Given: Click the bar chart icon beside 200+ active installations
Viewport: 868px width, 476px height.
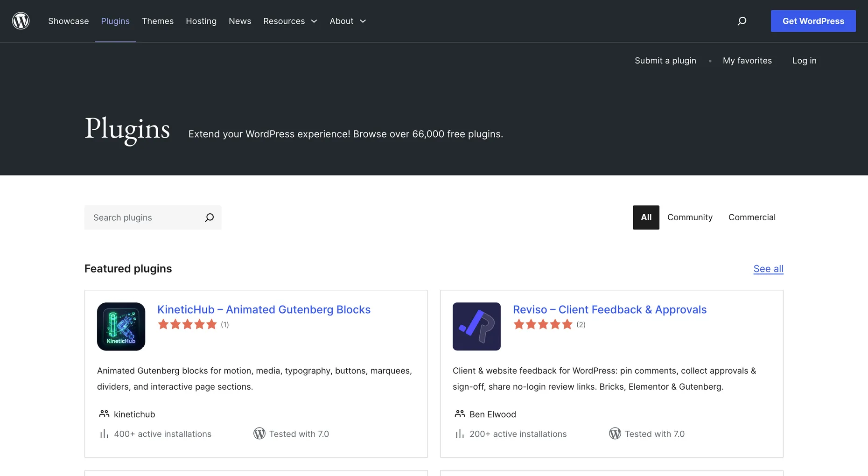Looking at the screenshot, I should coord(460,434).
